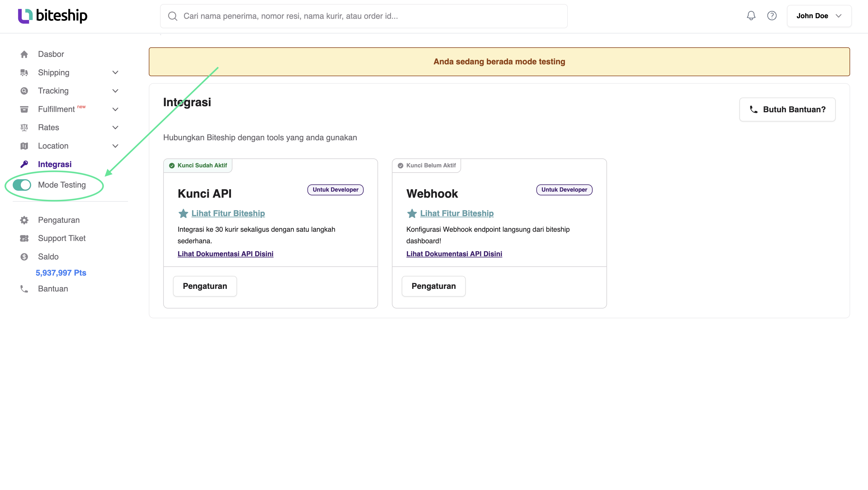This screenshot has width=868, height=490.
Task: Open the John Doe account dropdown
Action: point(819,16)
